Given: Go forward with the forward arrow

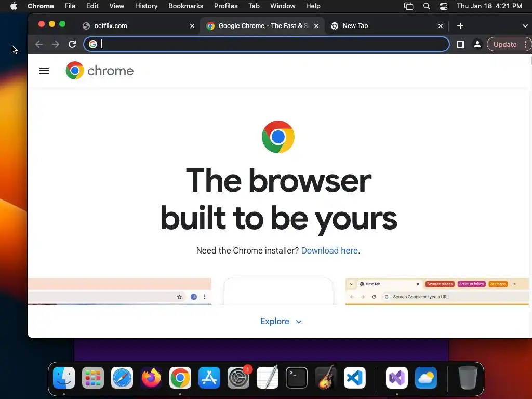Looking at the screenshot, I should click(x=55, y=44).
